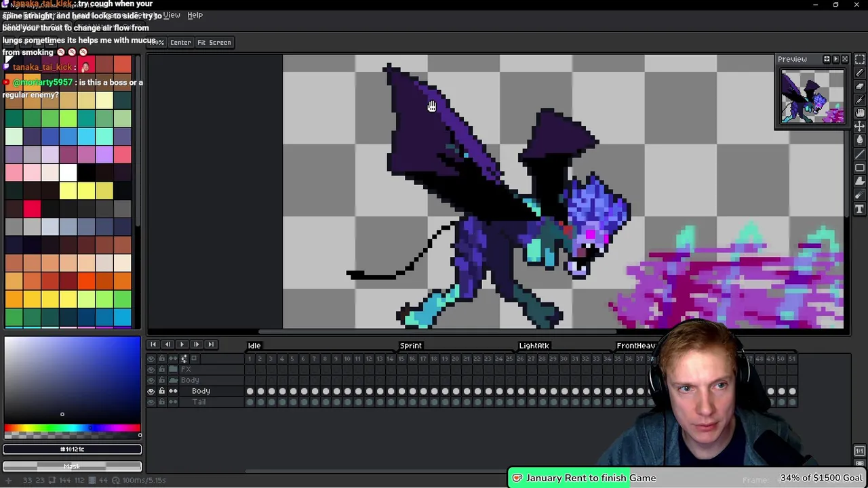Viewport: 868px width, 488px height.
Task: Click inside the color saturation picker area
Action: tap(72, 380)
